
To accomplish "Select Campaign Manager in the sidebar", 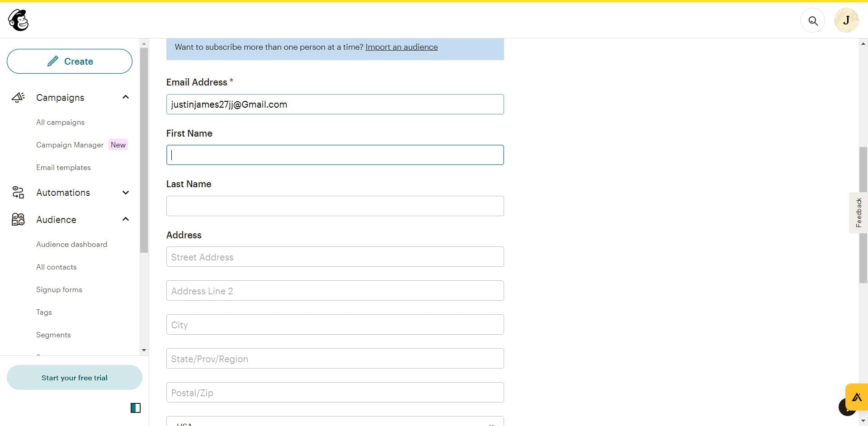I will click(69, 145).
